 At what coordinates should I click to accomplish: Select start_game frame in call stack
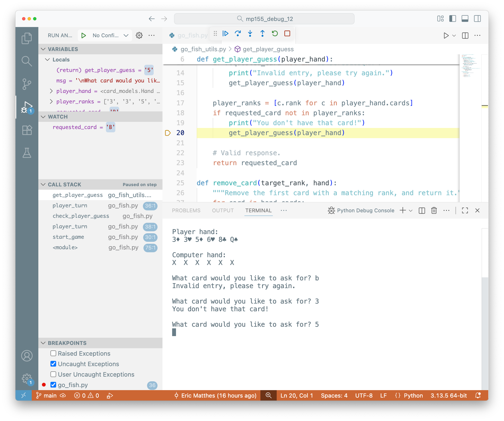68,237
